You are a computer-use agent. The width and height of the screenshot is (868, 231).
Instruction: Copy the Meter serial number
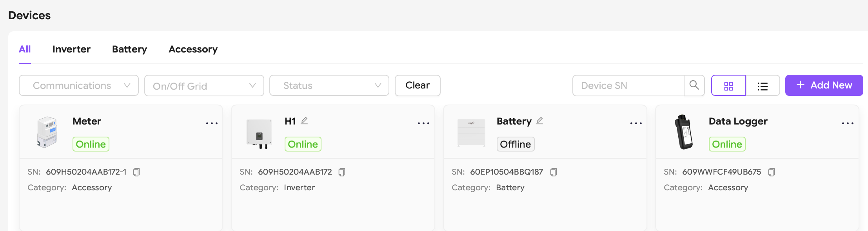coord(136,172)
